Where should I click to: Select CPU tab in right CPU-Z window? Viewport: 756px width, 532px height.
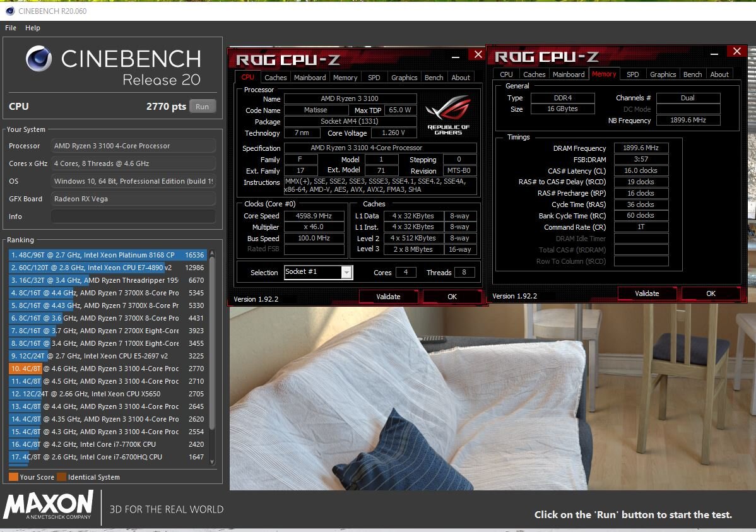tap(506, 74)
